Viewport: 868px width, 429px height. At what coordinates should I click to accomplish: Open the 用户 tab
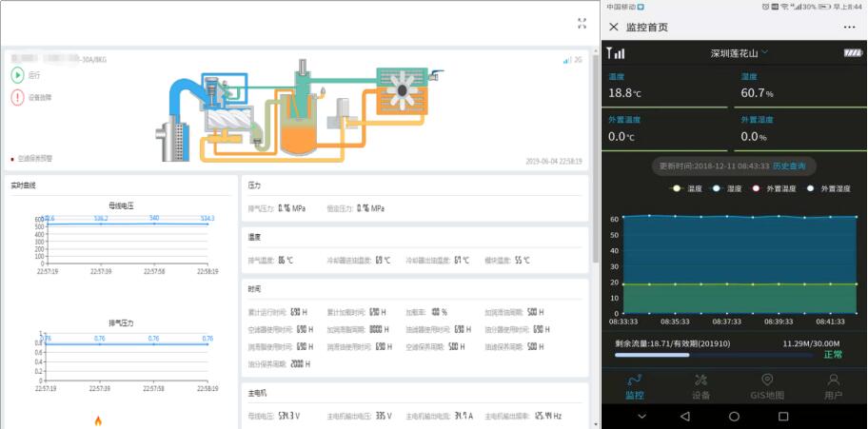833,385
